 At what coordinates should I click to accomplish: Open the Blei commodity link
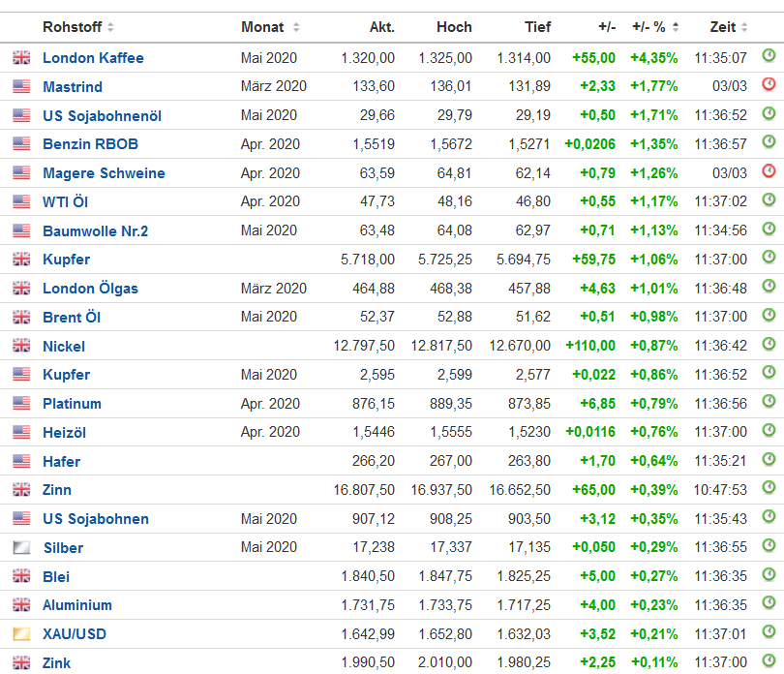[56, 577]
